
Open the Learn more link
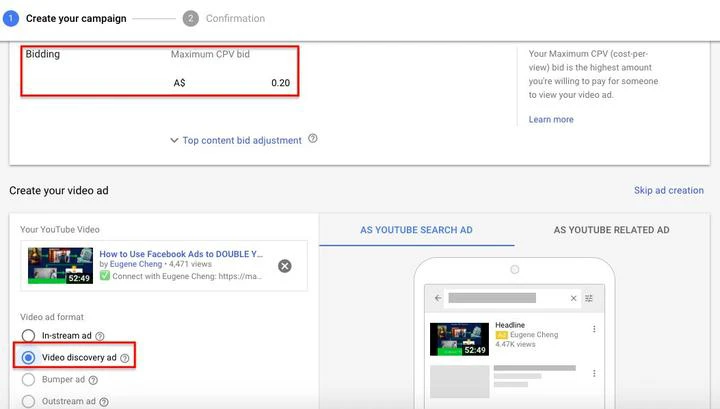coord(551,119)
